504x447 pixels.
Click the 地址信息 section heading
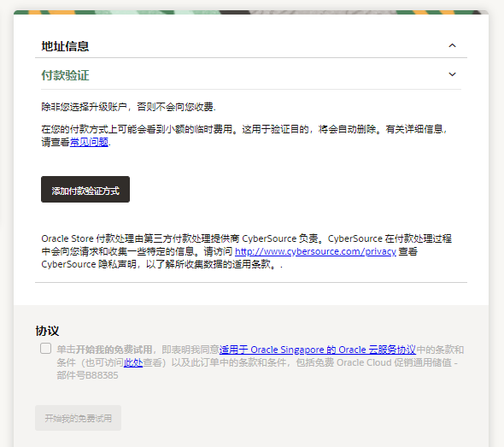tap(65, 46)
